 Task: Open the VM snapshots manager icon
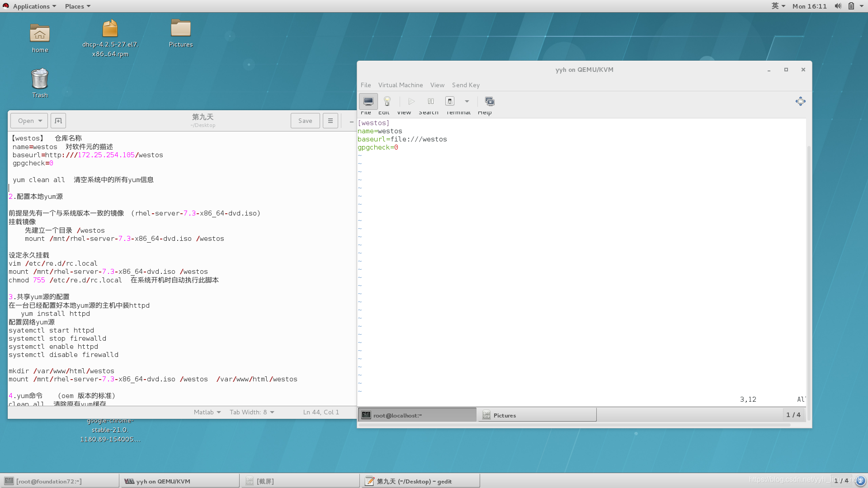pos(490,101)
